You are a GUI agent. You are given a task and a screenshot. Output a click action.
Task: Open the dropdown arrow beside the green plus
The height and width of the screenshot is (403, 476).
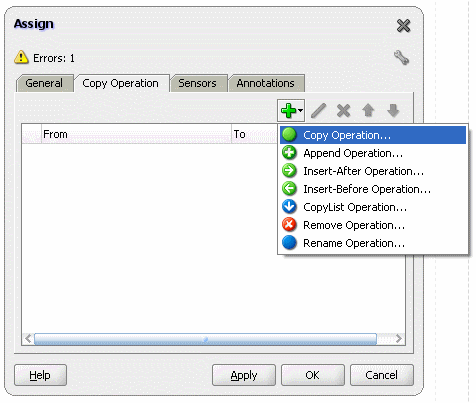click(300, 110)
